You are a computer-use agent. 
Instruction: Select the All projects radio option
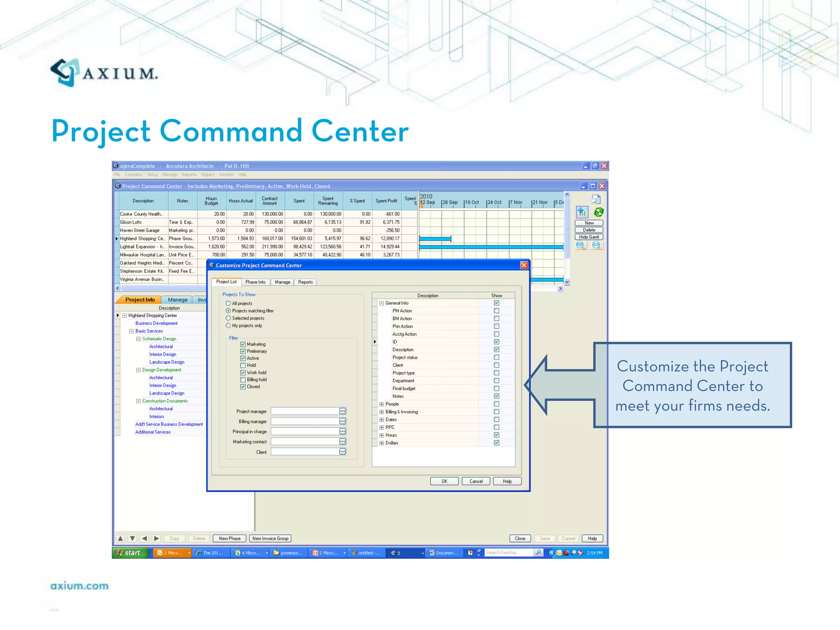pyautogui.click(x=228, y=304)
